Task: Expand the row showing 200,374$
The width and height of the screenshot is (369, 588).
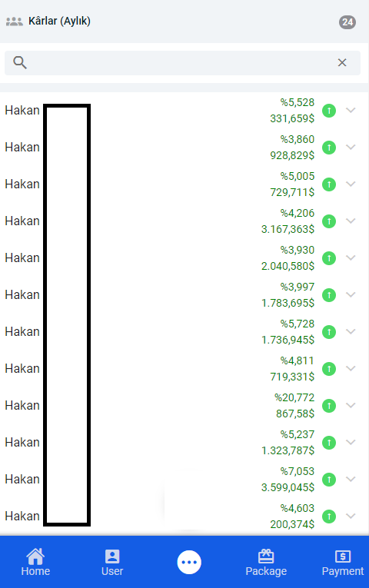Action: [x=351, y=516]
